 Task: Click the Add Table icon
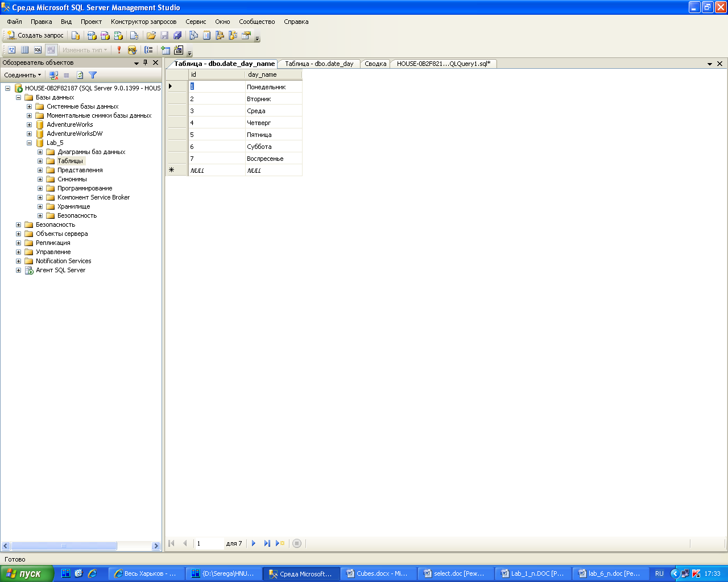[166, 50]
